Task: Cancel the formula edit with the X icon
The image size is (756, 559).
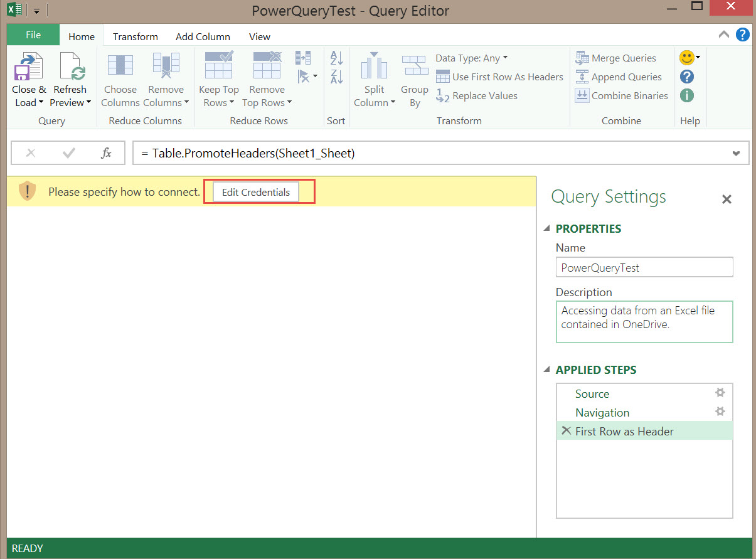Action: (31, 153)
